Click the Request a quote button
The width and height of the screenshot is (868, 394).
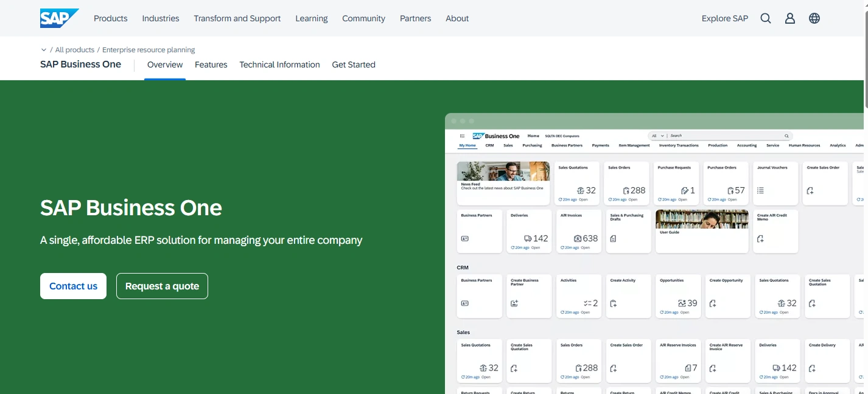point(162,286)
